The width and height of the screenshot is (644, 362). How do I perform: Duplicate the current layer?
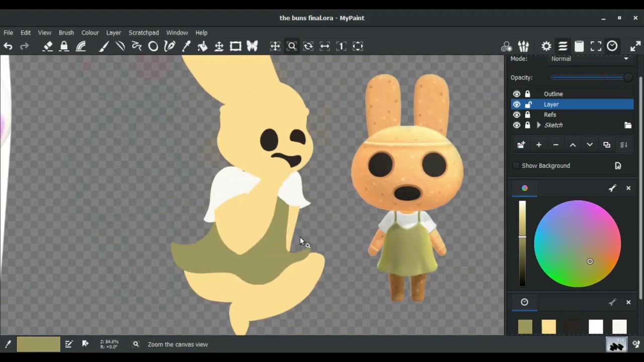click(x=607, y=145)
